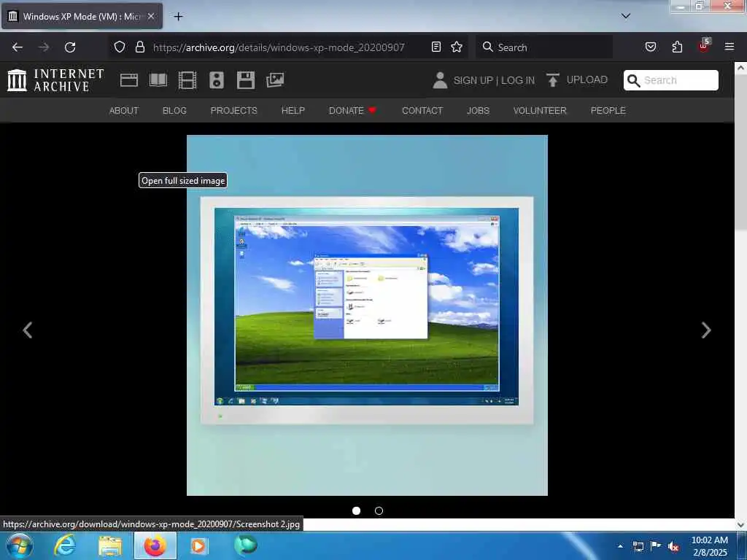Open Windows Explorer from taskbar
Viewport: 747px width, 560px height.
[x=110, y=545]
